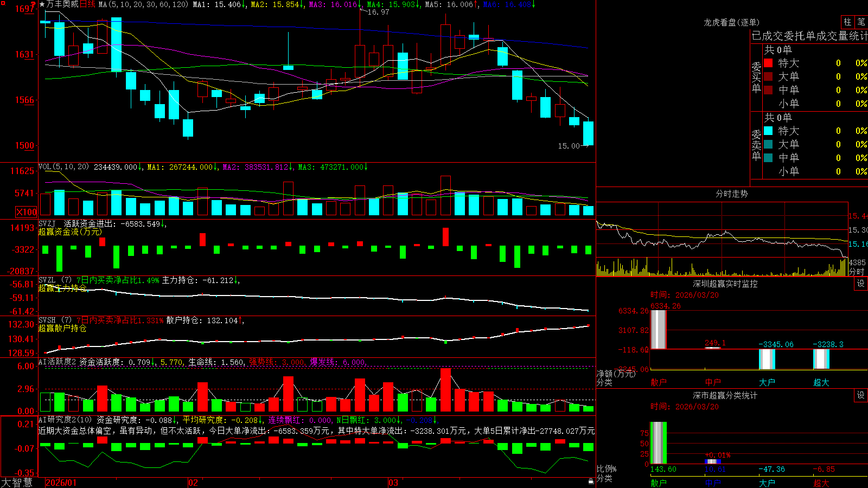868x488 pixels.
Task: Click the AI研究度2(10) indicator label
Action: click(x=66, y=420)
